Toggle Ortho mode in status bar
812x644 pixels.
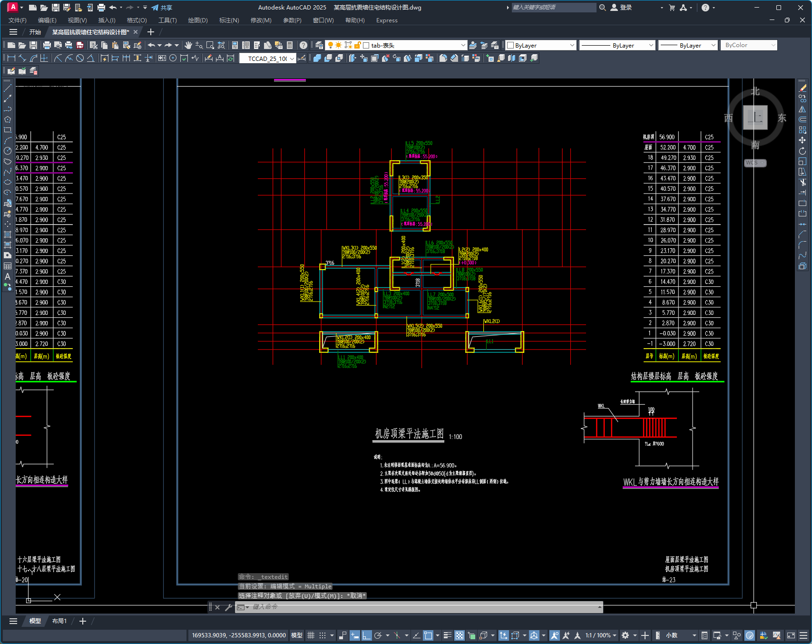(366, 635)
